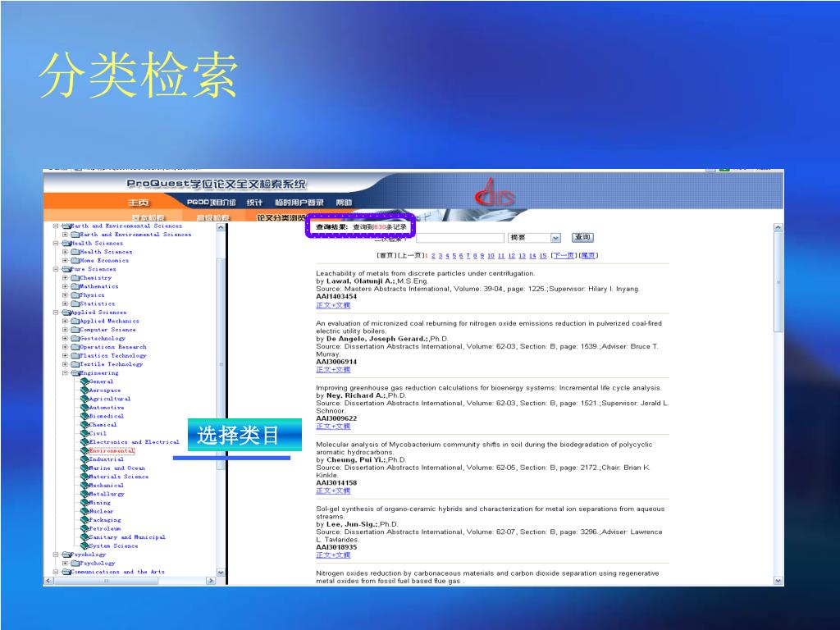Expand the Textile Technology node

[x=65, y=364]
